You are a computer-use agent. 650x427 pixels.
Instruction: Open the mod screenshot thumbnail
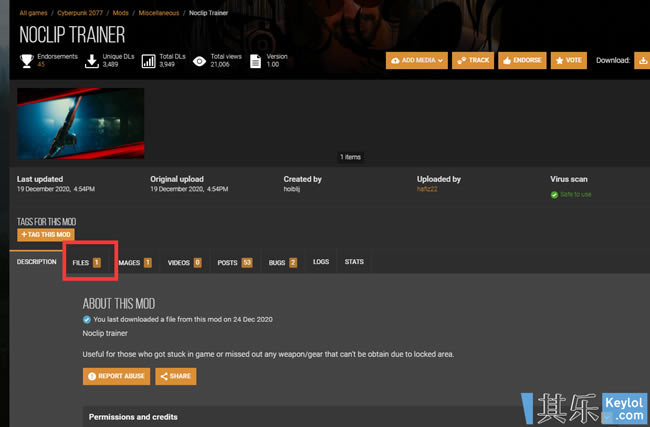pyautogui.click(x=80, y=123)
